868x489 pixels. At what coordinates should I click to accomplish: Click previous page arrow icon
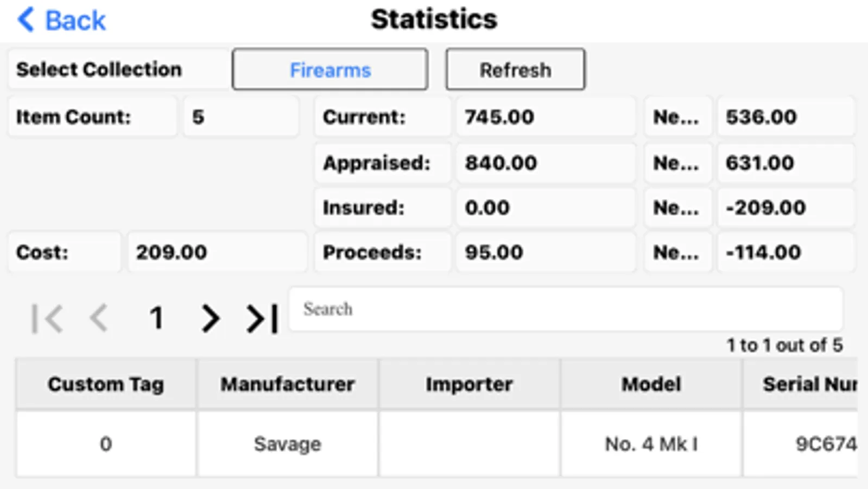click(99, 318)
